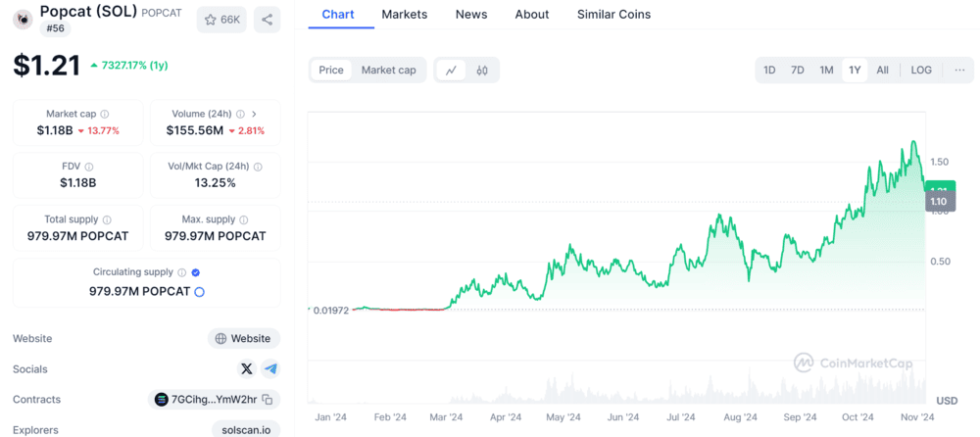Set chart range to 1D

pyautogui.click(x=769, y=70)
